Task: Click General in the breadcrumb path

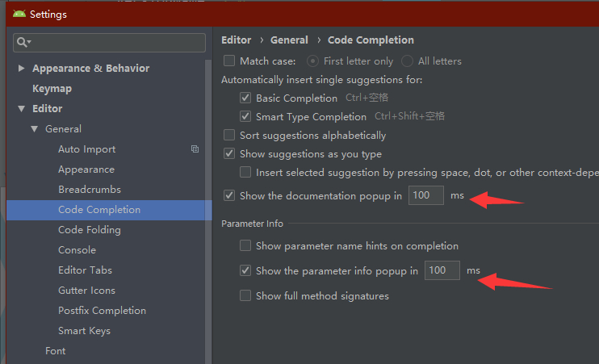Action: pos(289,40)
